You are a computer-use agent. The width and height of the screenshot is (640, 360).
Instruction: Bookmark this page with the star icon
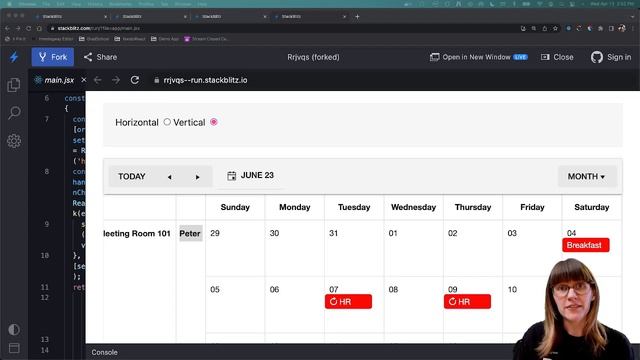(x=555, y=29)
